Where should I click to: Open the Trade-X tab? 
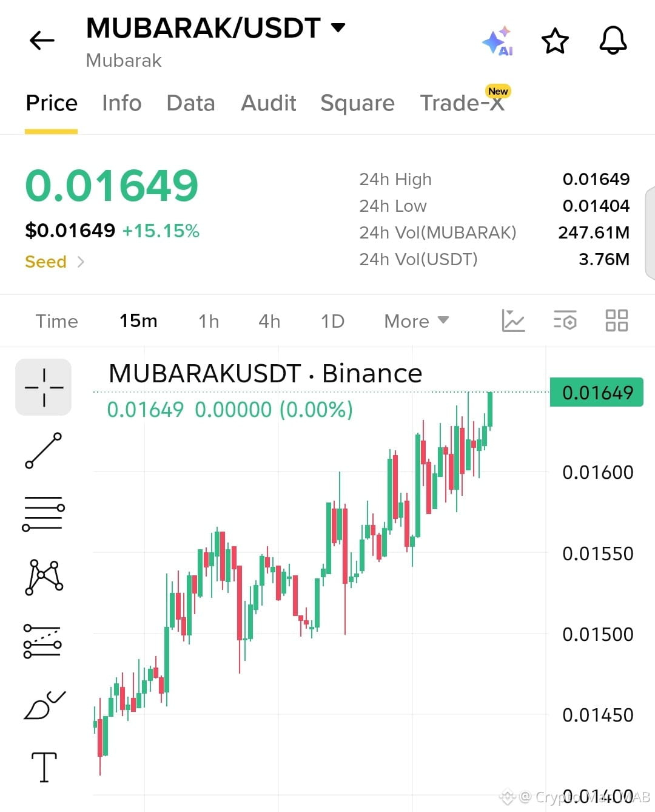pos(463,103)
